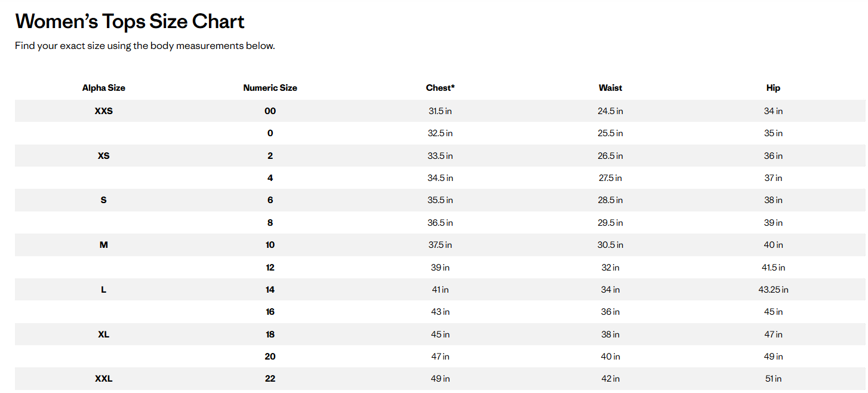This screenshot has width=868, height=393.
Task: Click numeric size 12 cell
Action: [270, 268]
